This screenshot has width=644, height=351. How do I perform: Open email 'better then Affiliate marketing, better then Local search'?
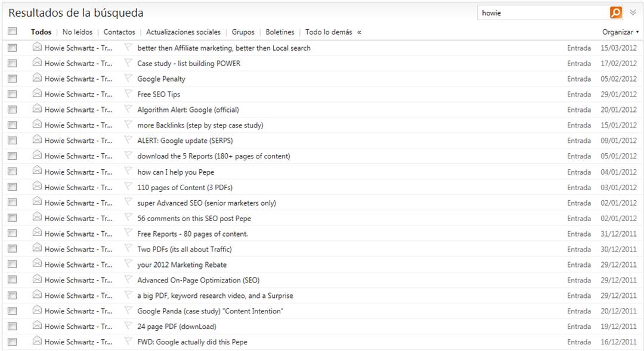[224, 48]
